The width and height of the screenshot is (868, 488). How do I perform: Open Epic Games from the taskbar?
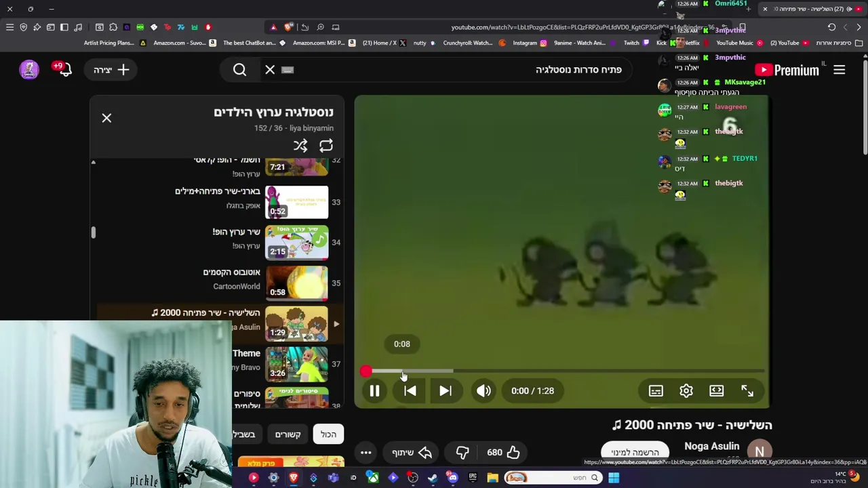(473, 478)
